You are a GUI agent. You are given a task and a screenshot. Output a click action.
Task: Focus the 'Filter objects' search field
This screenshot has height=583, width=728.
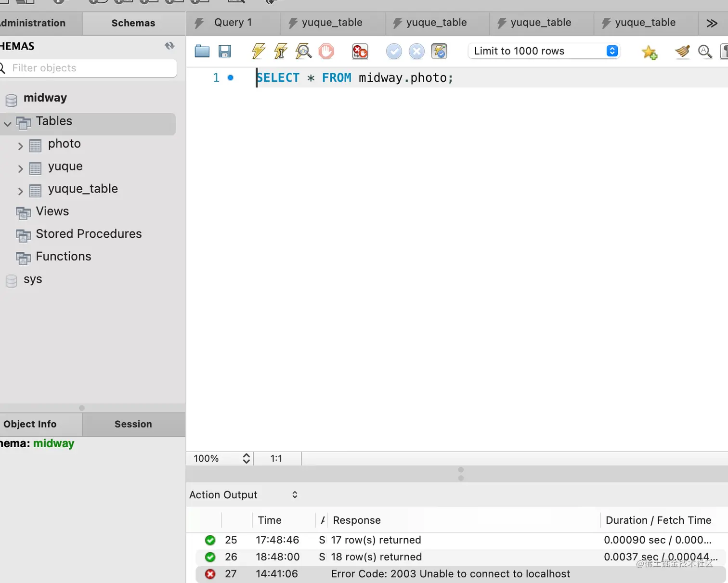(89, 68)
